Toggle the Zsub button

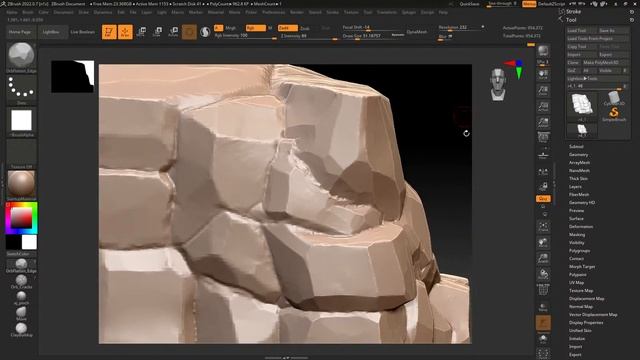[x=304, y=28]
